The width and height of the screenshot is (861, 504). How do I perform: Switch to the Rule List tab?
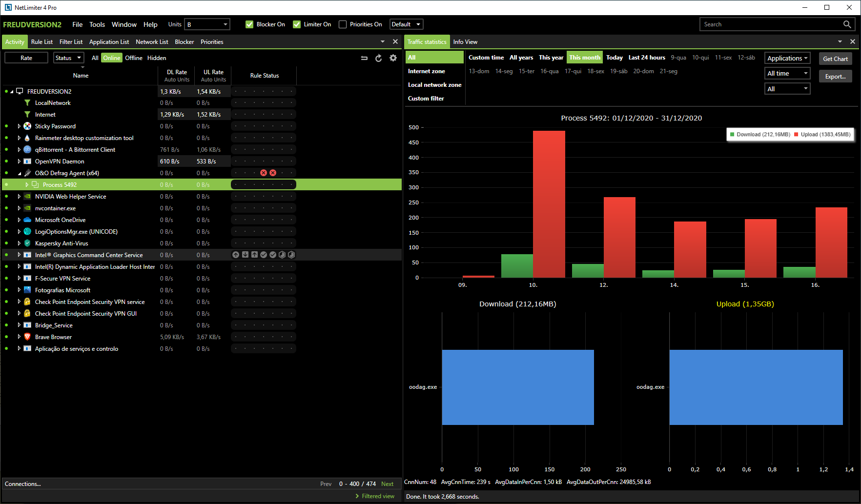coord(42,42)
